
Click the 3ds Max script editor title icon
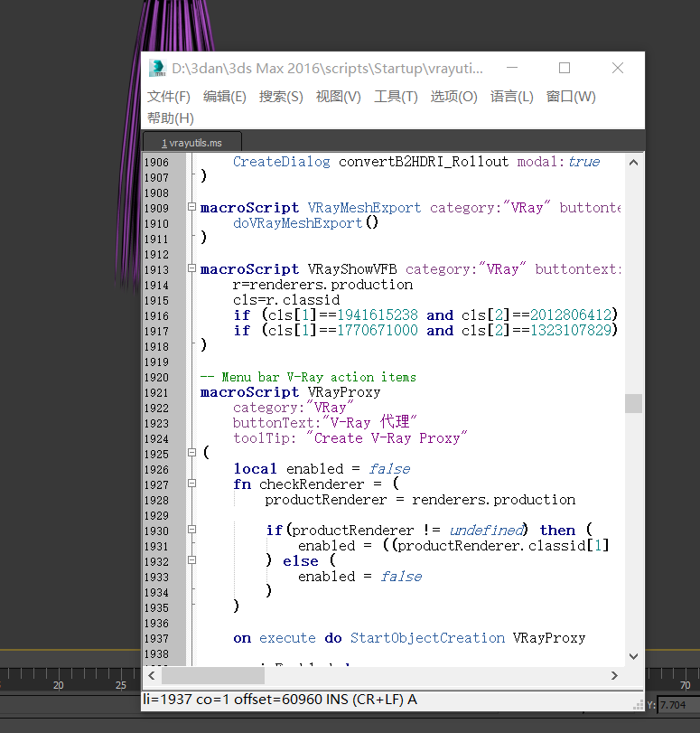pos(157,69)
